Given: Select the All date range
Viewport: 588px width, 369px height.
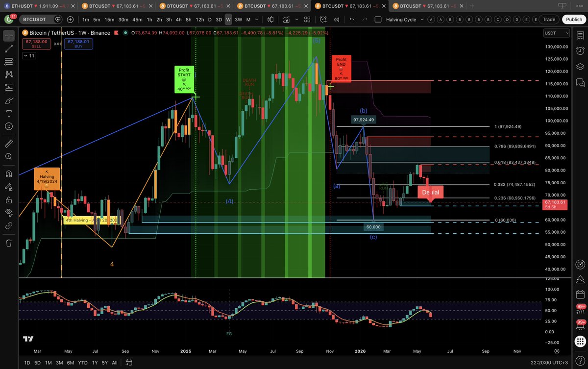Looking at the screenshot, I should coord(115,363).
